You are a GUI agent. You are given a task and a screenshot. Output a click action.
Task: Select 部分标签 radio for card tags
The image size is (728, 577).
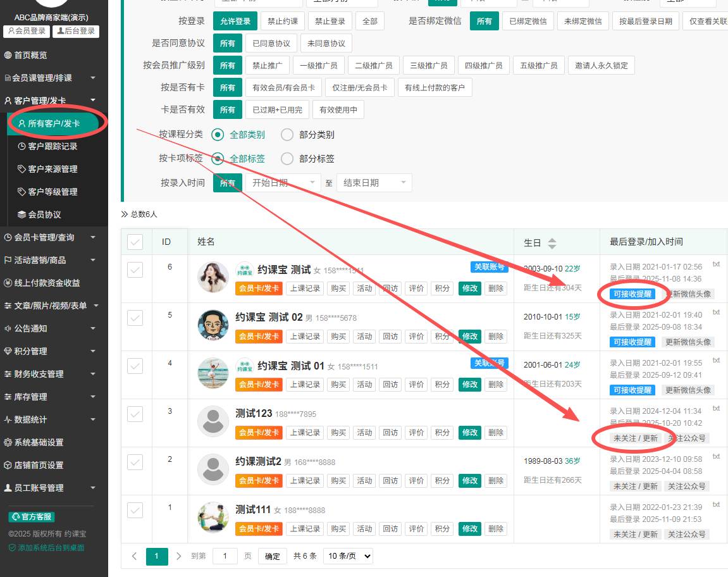point(287,159)
